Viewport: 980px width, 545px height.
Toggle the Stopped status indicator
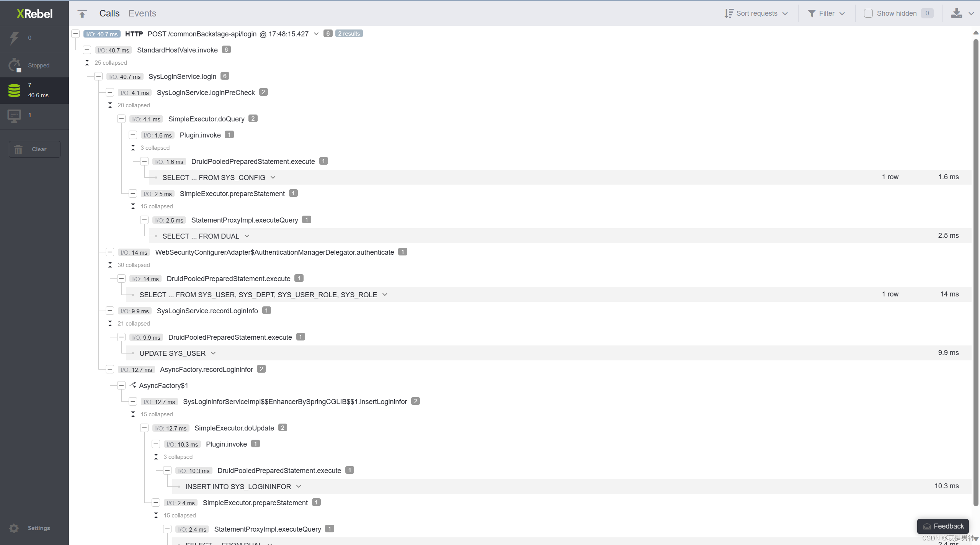click(34, 65)
